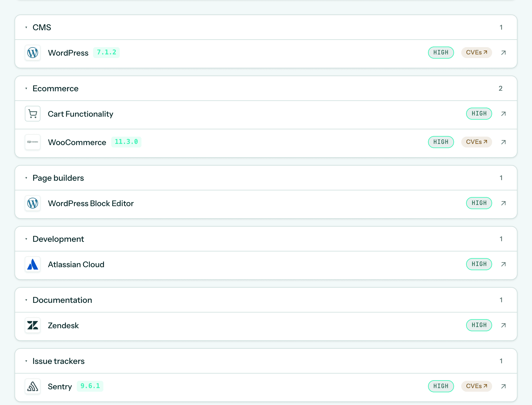Collapse the Development section

tap(26, 239)
